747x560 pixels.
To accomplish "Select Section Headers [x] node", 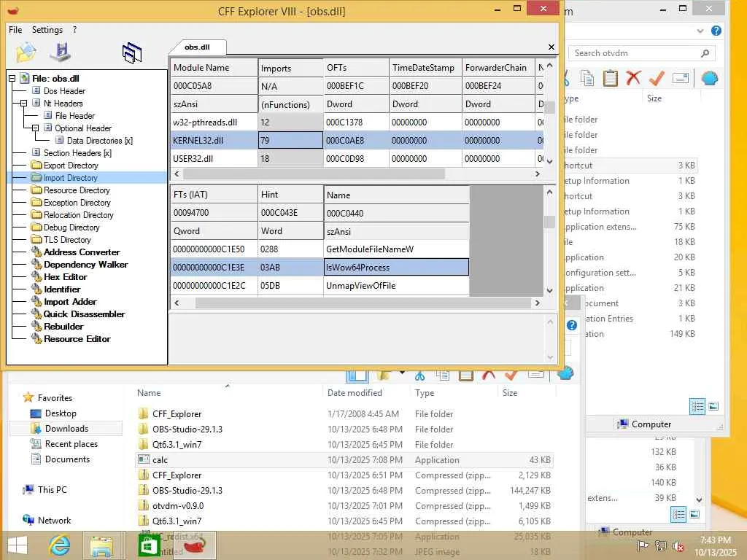I will coord(77,153).
